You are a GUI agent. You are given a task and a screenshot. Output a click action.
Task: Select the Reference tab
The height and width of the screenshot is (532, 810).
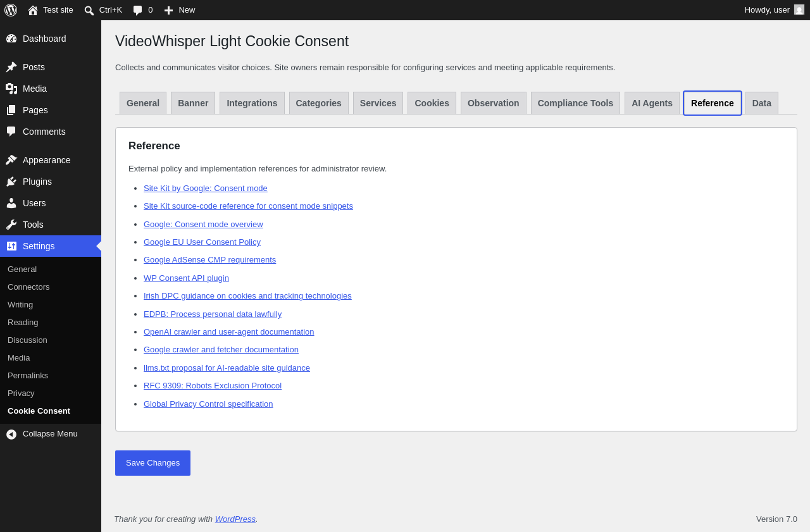pos(713,103)
